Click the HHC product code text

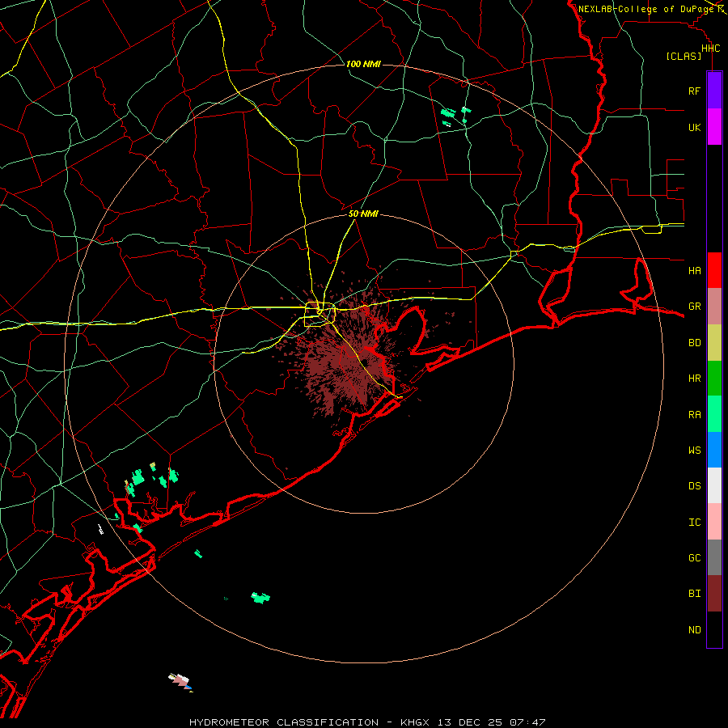tap(710, 49)
